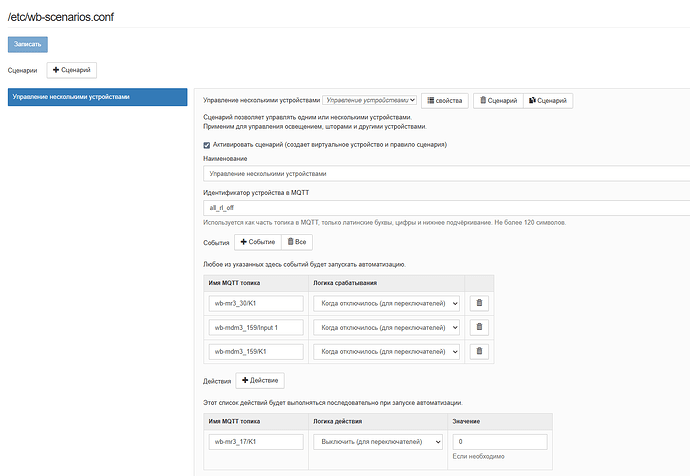Viewport: 690px width, 476px height.
Task: Add a new scenario with + Сценарий
Action: tap(72, 70)
